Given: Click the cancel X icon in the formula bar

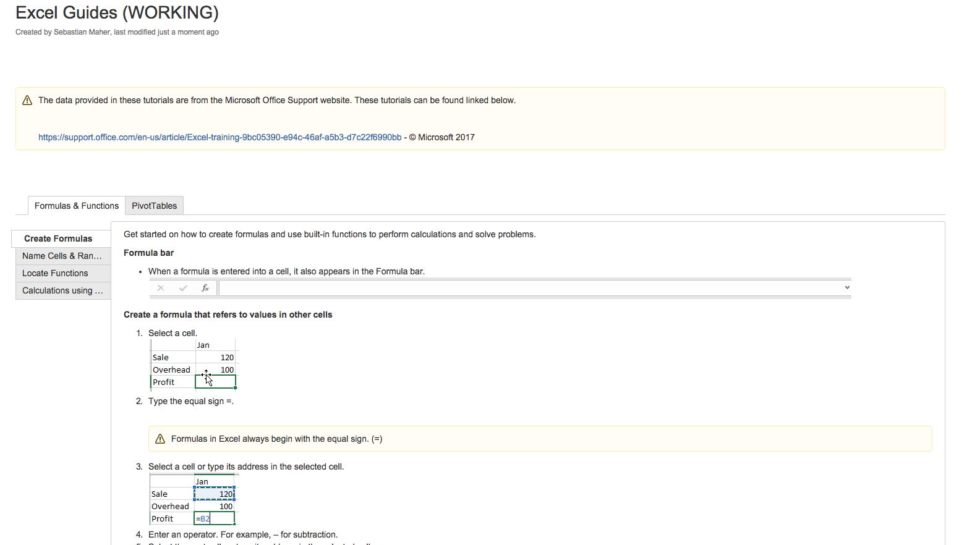Looking at the screenshot, I should [x=161, y=288].
